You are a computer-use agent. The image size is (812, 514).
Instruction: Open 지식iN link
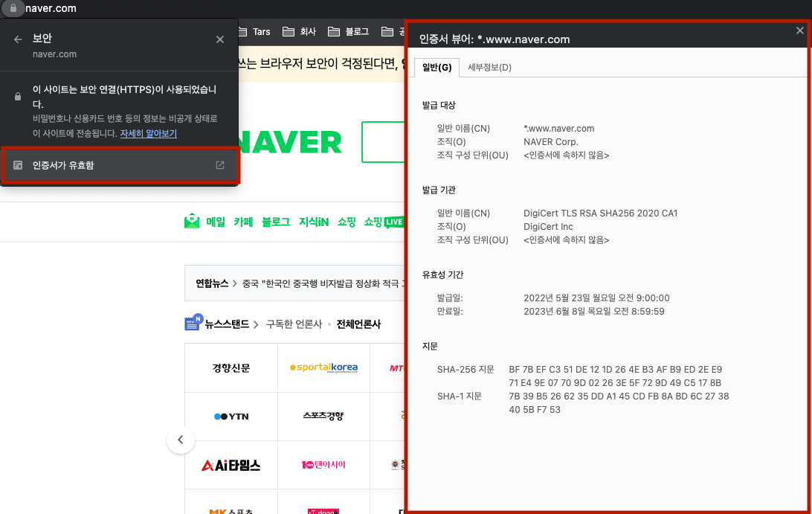(x=314, y=222)
